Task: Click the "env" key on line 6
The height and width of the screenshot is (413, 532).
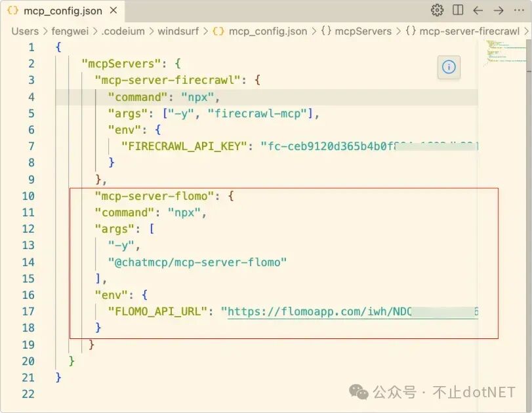Action: coord(124,130)
